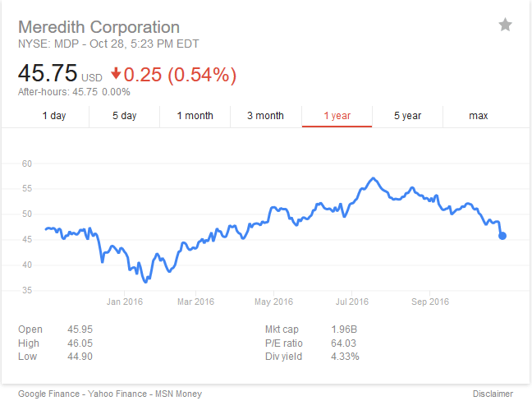Open the 1 month chart tab

(195, 116)
